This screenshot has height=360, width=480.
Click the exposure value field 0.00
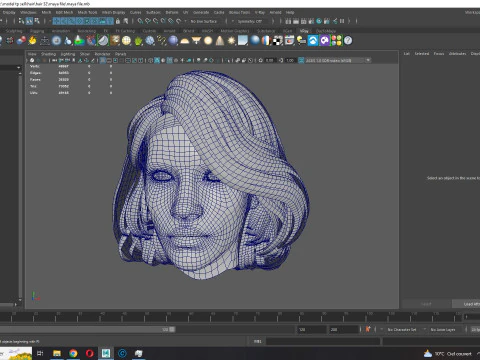[270, 60]
